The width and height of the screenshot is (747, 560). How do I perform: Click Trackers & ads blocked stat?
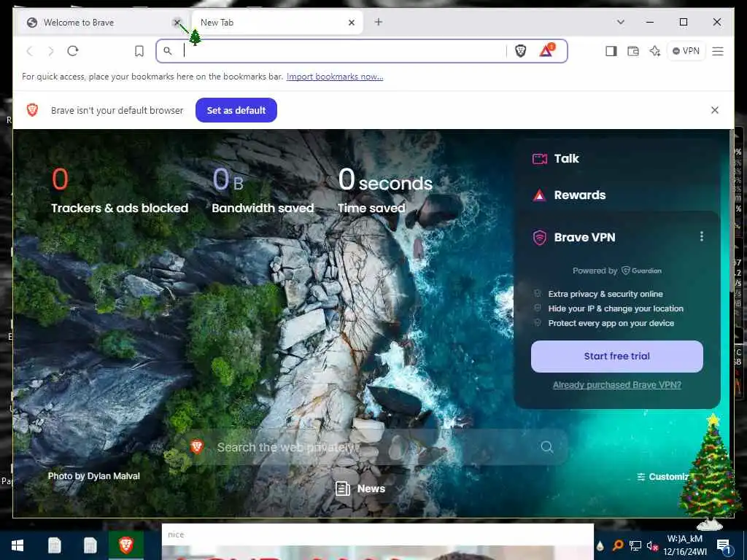[x=120, y=190]
